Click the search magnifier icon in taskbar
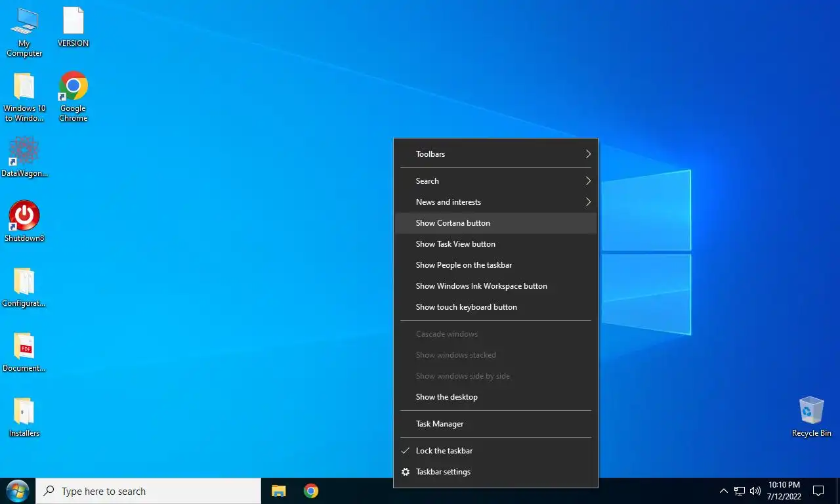 [x=49, y=491]
